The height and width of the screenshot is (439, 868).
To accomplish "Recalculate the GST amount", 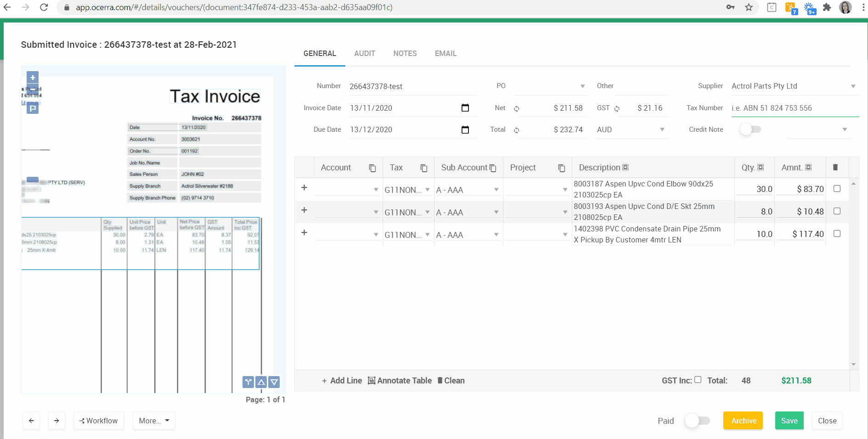I will click(x=617, y=109).
